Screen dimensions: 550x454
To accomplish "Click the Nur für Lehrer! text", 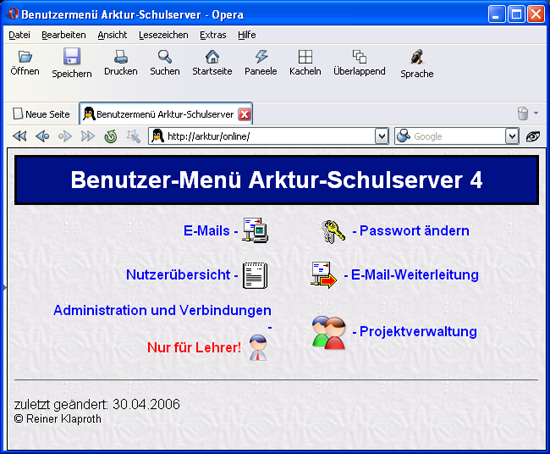I will (x=194, y=347).
